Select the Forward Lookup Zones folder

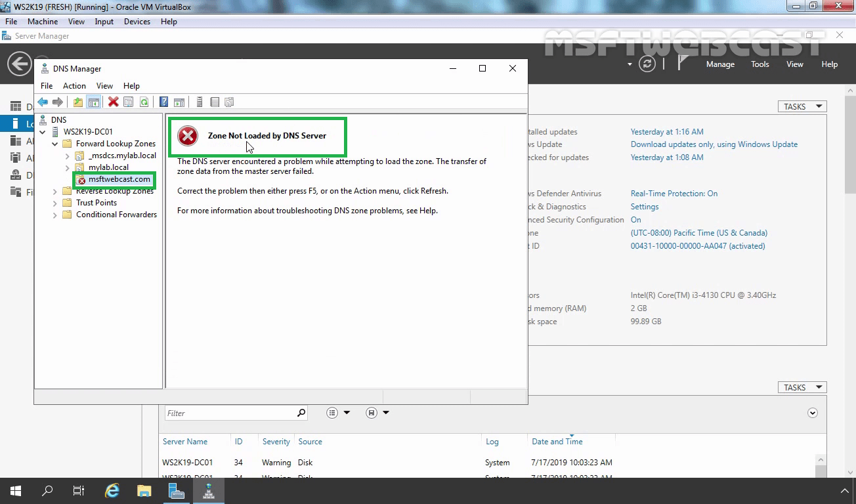[116, 144]
